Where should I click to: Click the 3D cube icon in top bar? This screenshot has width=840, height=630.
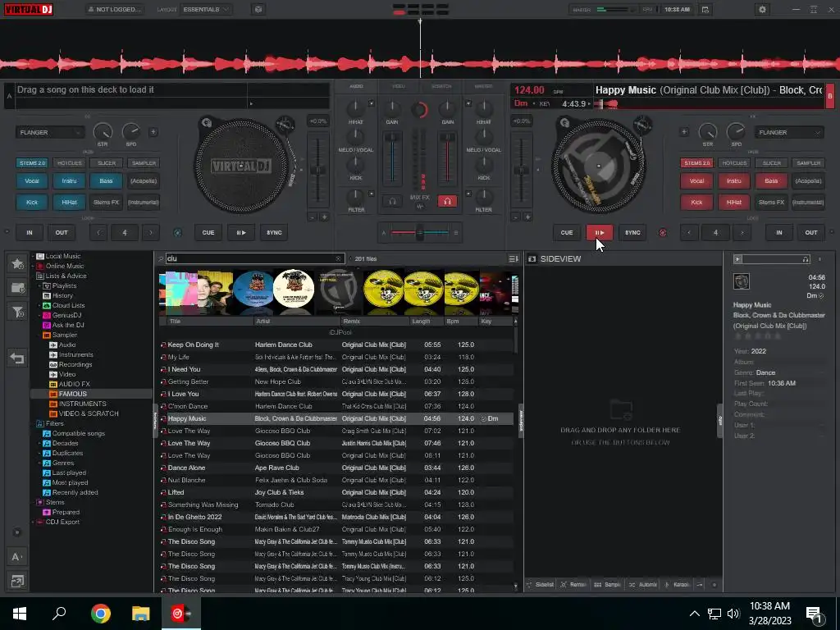tap(258, 9)
